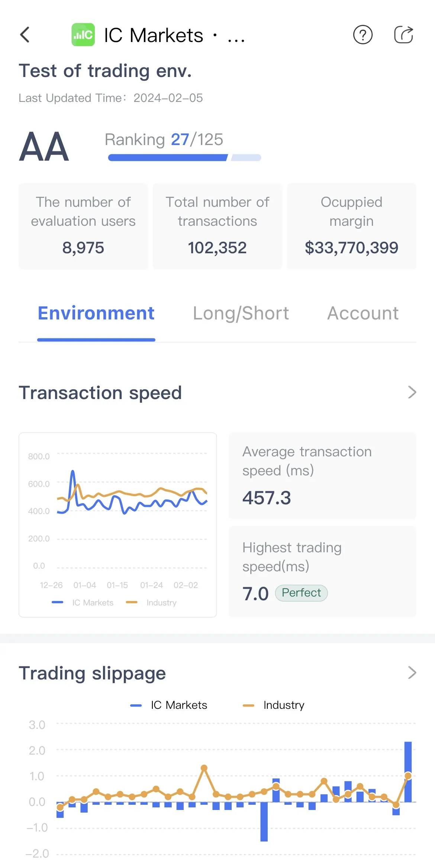Tap the 01-15 date label on speed chart
This screenshot has height=868, width=435.
click(x=117, y=585)
